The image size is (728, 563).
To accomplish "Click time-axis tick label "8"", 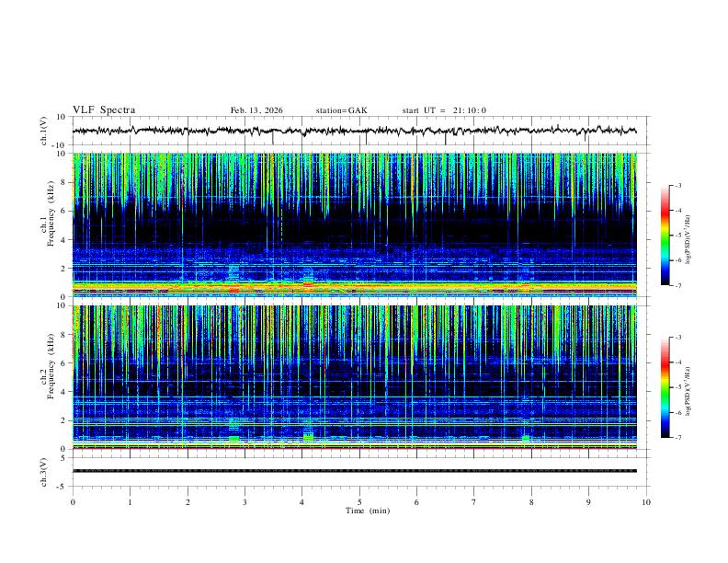I will coord(531,502).
